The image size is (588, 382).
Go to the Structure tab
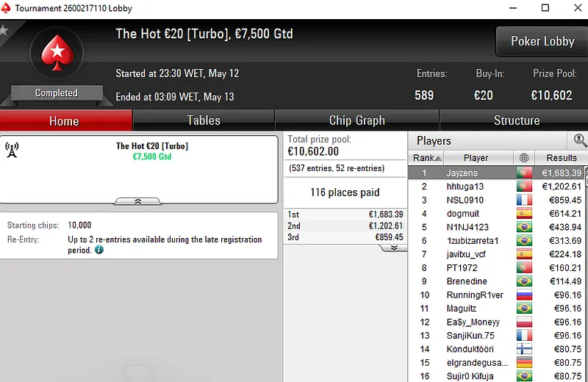tap(516, 120)
